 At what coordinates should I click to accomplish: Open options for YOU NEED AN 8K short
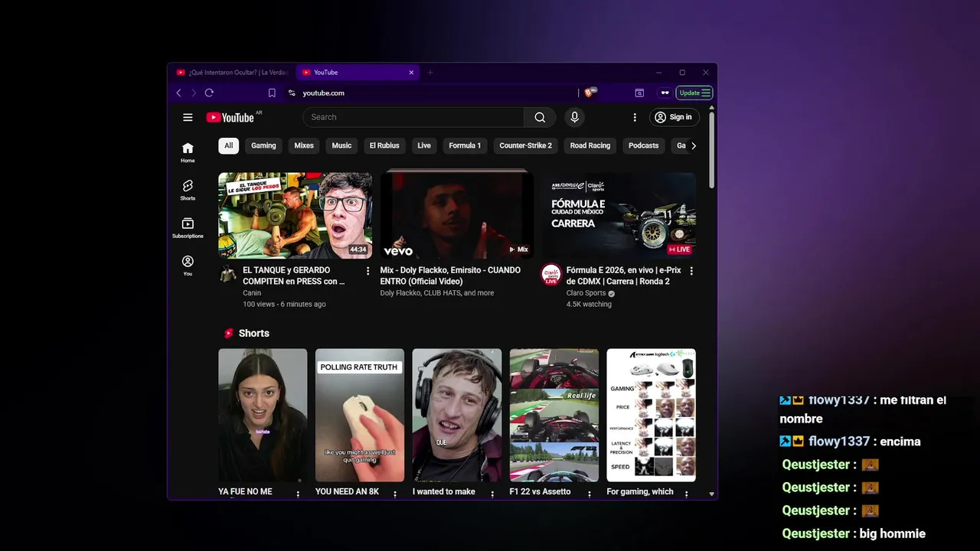[395, 494]
